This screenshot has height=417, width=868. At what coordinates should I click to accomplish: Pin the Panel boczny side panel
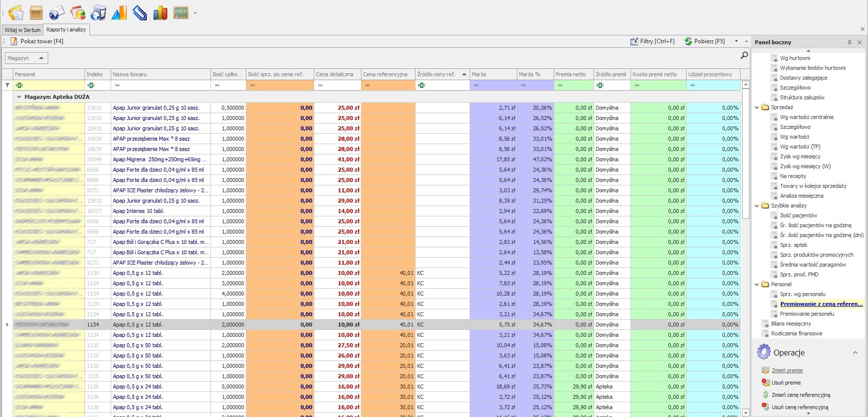[x=849, y=42]
